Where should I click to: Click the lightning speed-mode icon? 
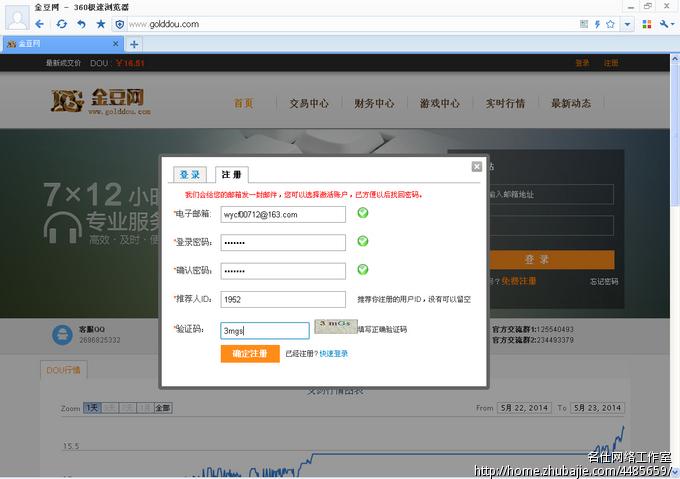(x=597, y=24)
